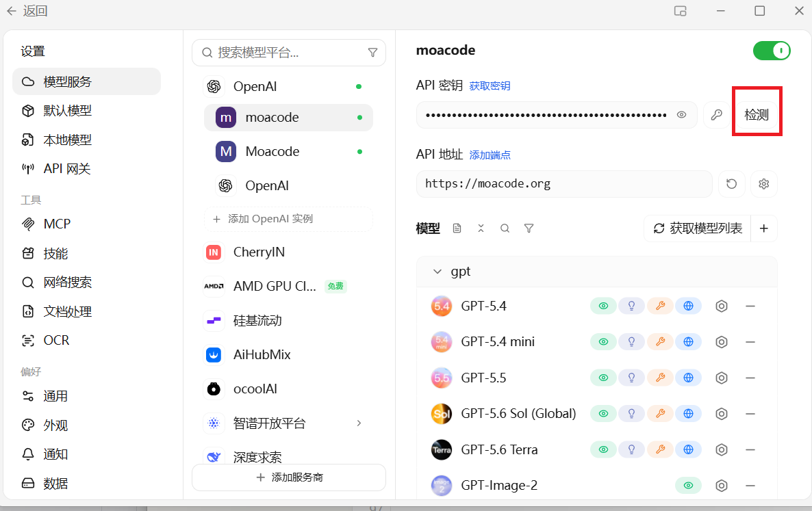Click the filter icon beside 模型 heading
The height and width of the screenshot is (511, 812).
tap(529, 228)
